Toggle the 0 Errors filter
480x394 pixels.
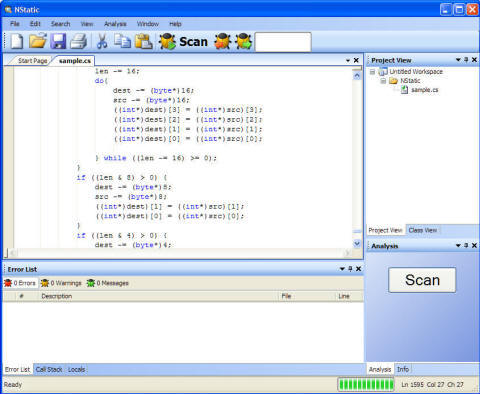coord(20,283)
